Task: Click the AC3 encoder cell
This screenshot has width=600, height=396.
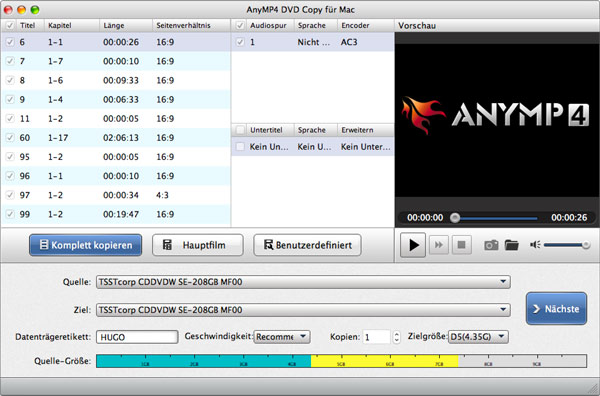Action: (x=349, y=42)
